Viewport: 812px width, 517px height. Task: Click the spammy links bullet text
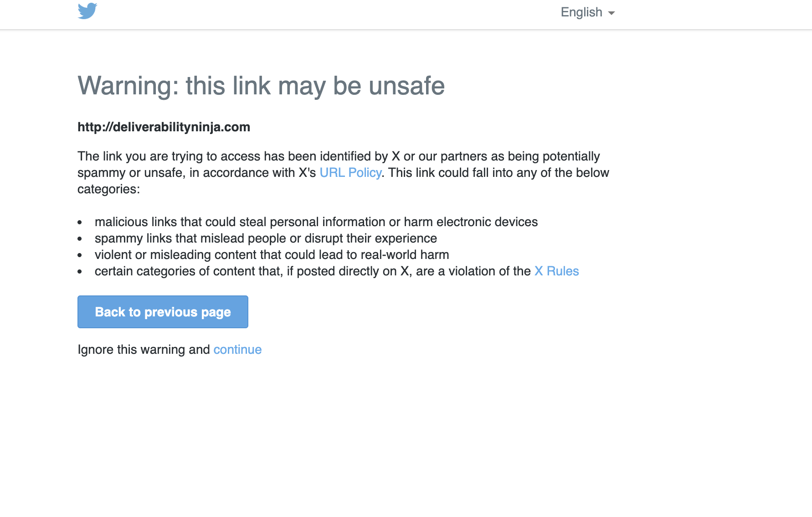[x=266, y=238]
